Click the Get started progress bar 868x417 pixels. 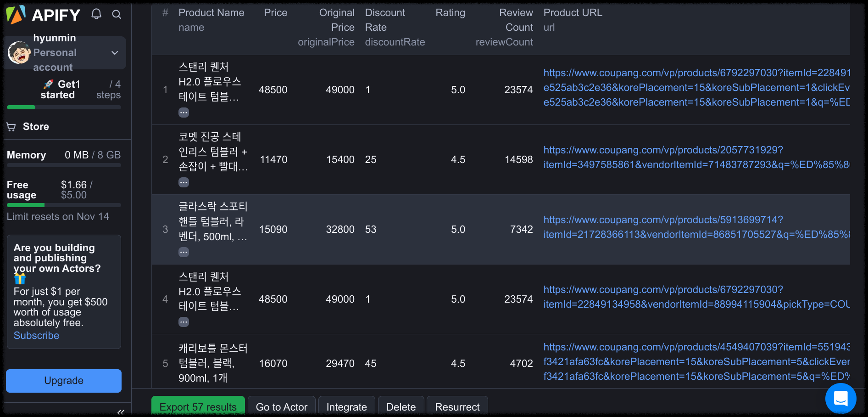(x=64, y=107)
